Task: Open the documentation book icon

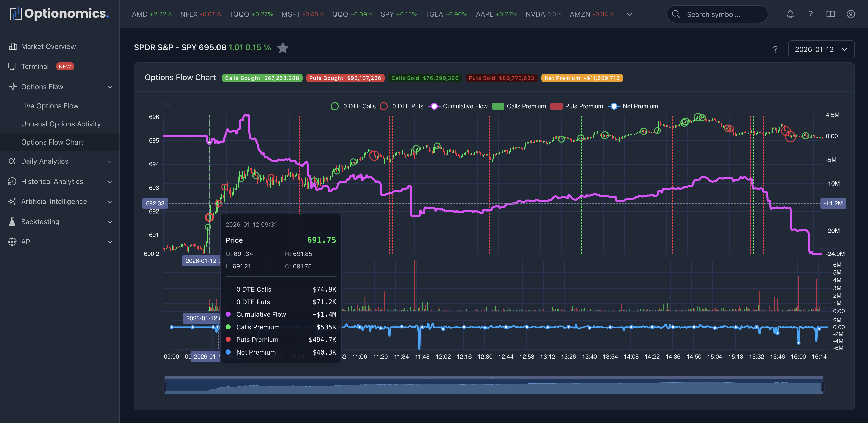Action: (x=830, y=14)
